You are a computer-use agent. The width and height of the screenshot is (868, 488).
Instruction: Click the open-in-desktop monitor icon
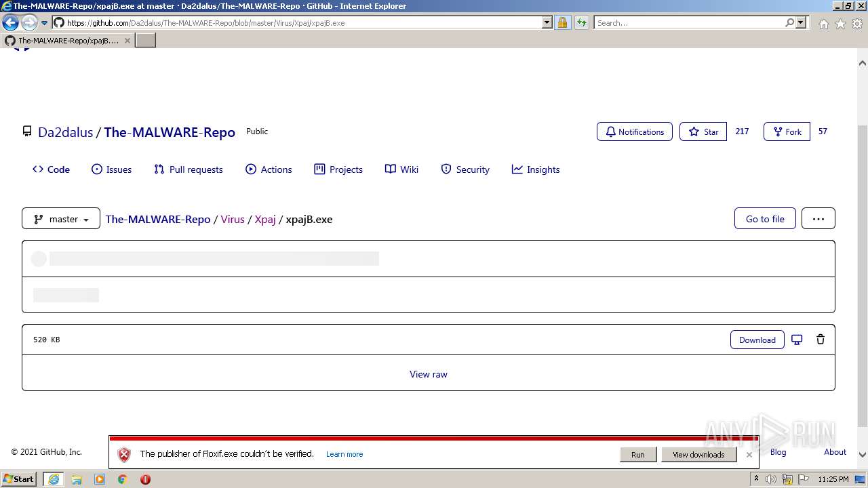(x=797, y=340)
